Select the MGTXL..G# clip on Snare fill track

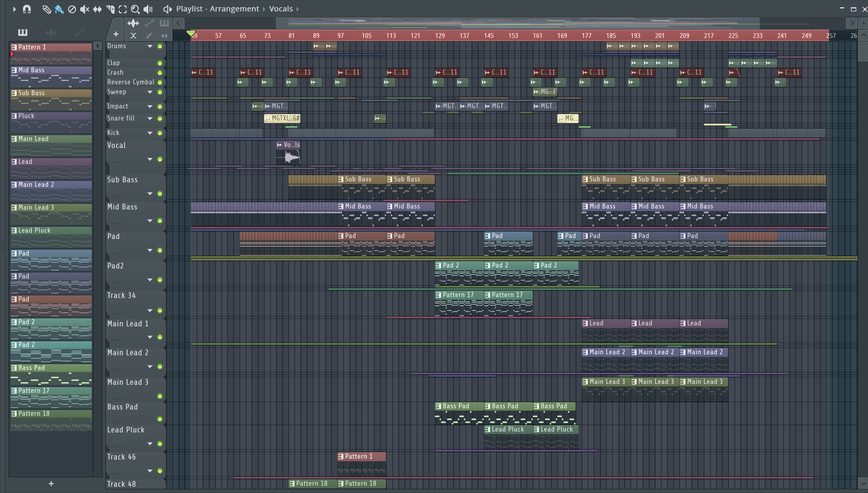pos(282,118)
